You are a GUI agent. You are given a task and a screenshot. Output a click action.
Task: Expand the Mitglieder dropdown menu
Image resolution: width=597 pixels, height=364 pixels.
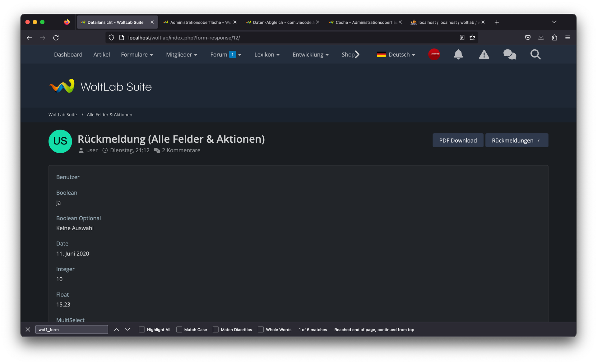tap(182, 55)
